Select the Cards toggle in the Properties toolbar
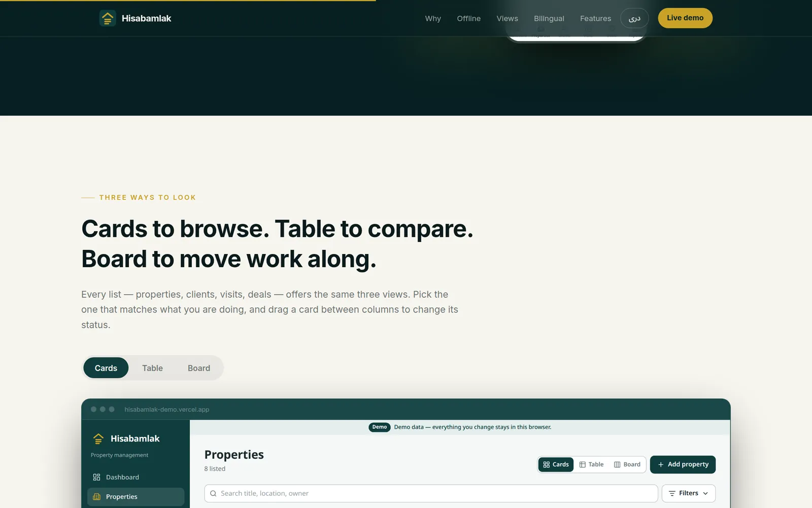Image resolution: width=812 pixels, height=508 pixels. point(556,464)
